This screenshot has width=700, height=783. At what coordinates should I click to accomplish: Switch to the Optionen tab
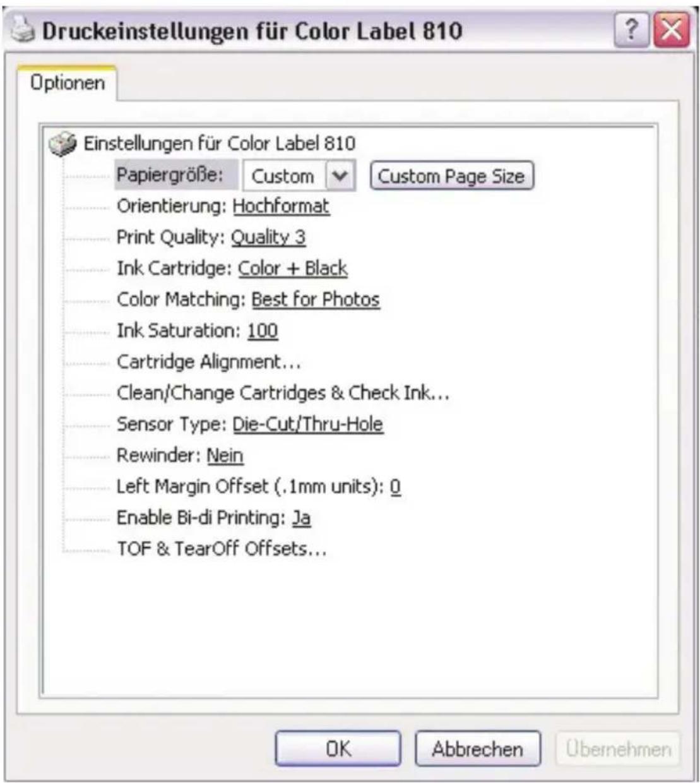(68, 83)
